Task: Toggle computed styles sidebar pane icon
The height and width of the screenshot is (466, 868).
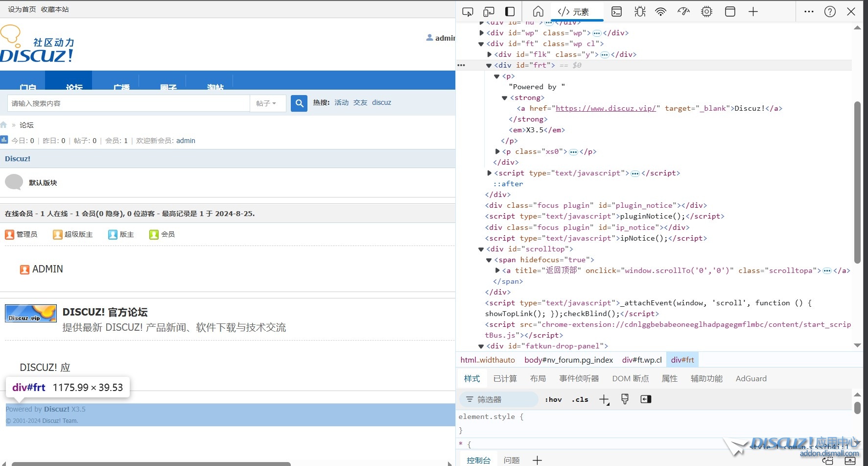Action: tap(646, 399)
